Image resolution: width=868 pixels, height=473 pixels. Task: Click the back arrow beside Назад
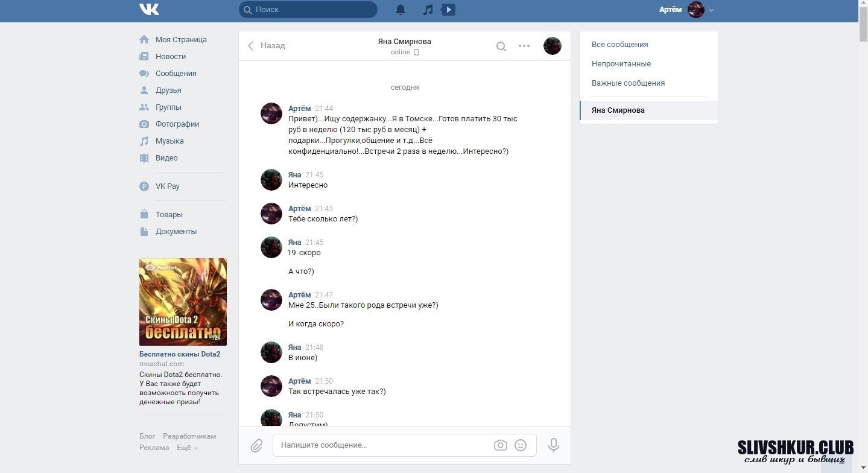coord(251,46)
